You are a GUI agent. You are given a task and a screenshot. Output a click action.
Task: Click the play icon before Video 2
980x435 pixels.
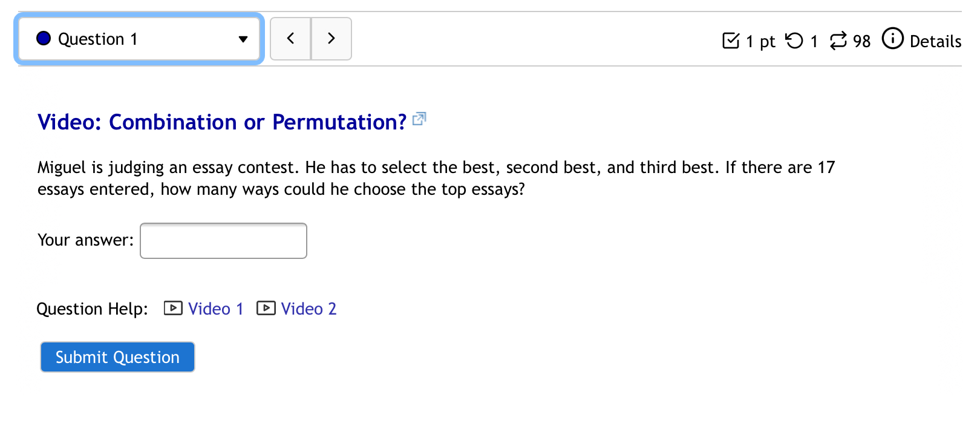pyautogui.click(x=266, y=309)
